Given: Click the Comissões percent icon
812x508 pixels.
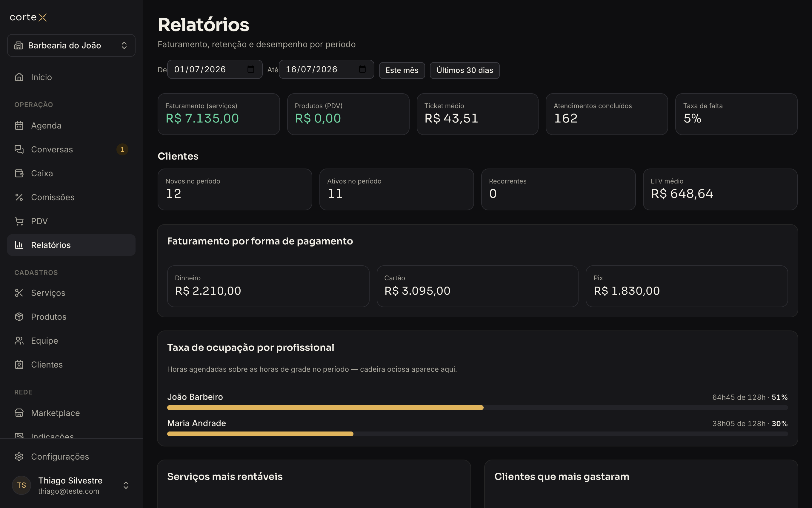Looking at the screenshot, I should tap(19, 197).
